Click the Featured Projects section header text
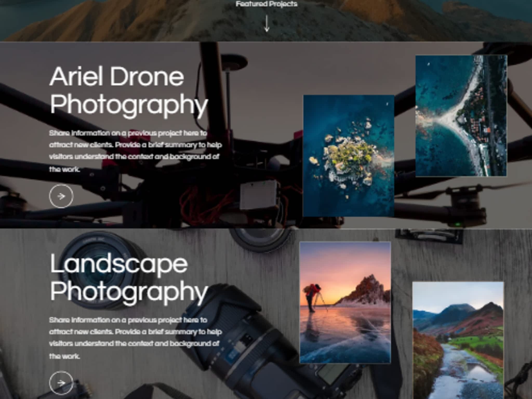The height and width of the screenshot is (399, 532). (x=267, y=4)
